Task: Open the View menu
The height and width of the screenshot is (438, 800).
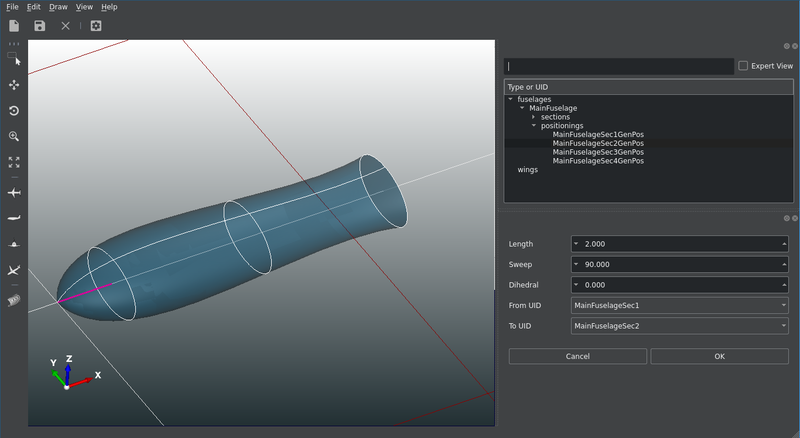Action: click(x=85, y=7)
